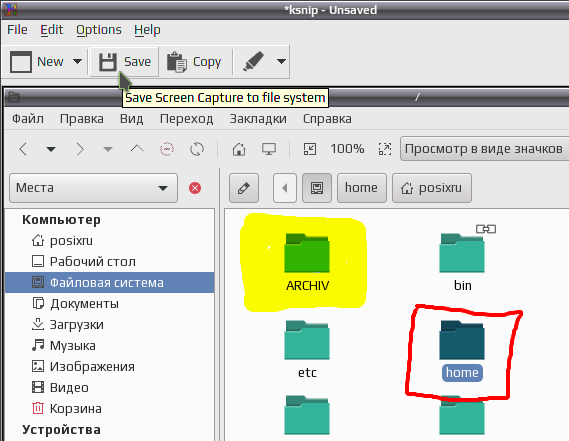Open forward history dropdown arrow
Viewport: 569px width, 441px height.
coord(108,149)
